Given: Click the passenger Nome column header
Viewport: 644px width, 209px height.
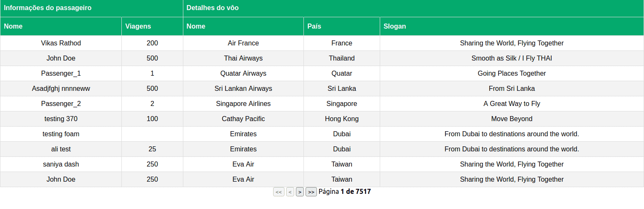Looking at the screenshot, I should click(13, 26).
